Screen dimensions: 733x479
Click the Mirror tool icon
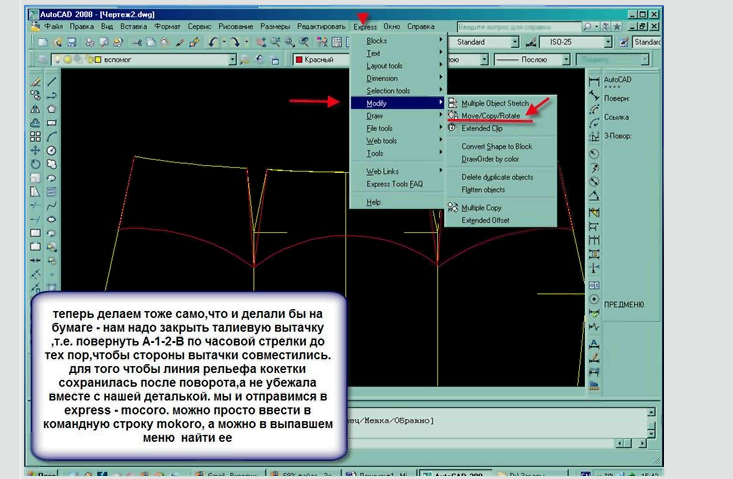tap(35, 109)
